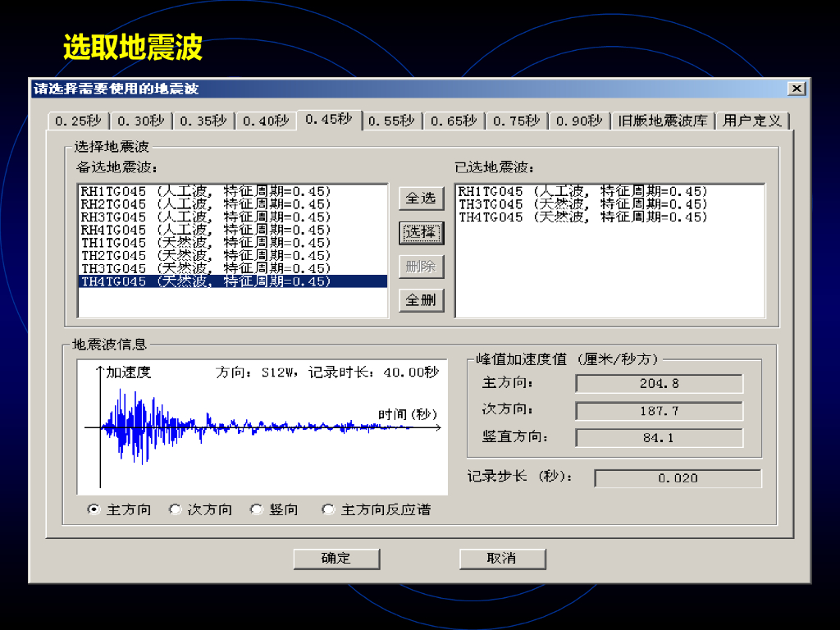Pick TH1TG045 from the candidate list
Screen dimensions: 840x630
pos(205,243)
